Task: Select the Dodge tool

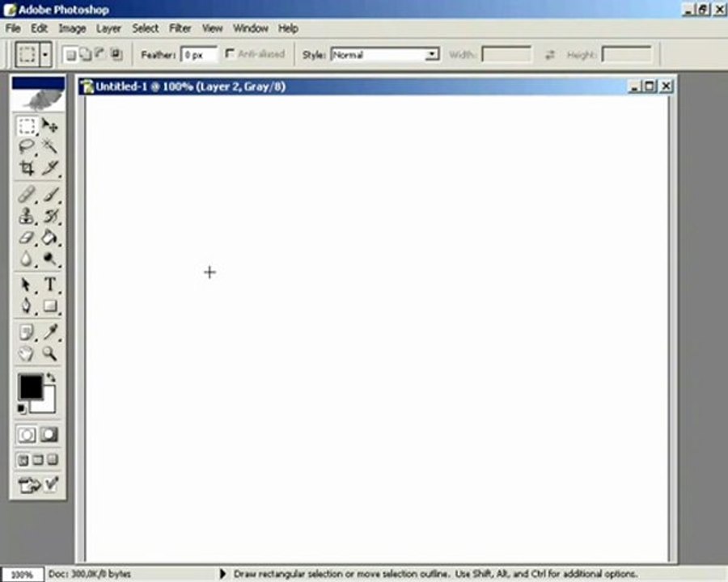Action: [x=49, y=259]
